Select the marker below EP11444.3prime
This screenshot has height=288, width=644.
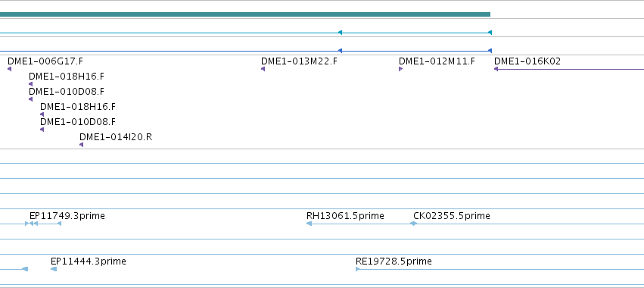54,269
